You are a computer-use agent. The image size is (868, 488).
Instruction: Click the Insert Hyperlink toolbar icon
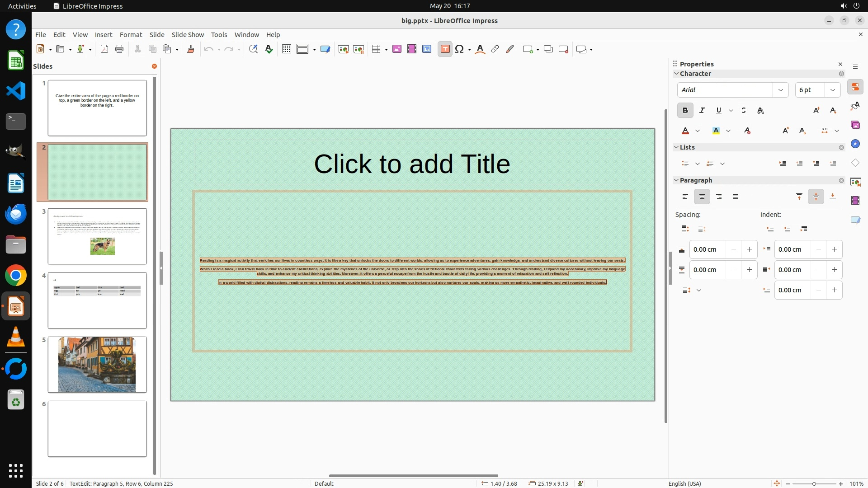click(x=495, y=49)
